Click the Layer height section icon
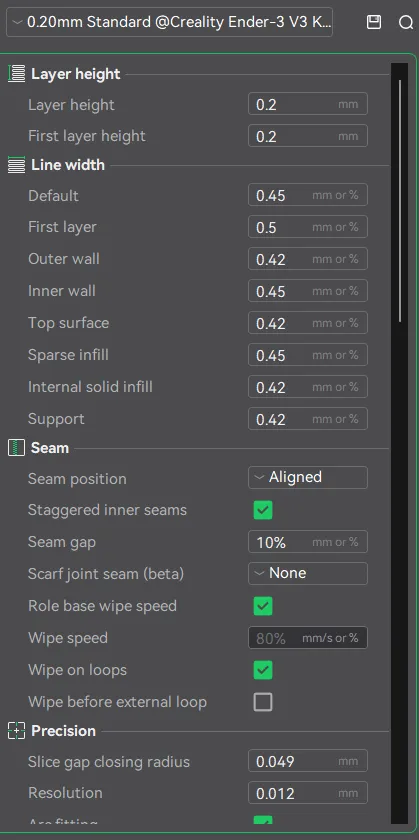The height and width of the screenshot is (840, 419). [x=17, y=74]
